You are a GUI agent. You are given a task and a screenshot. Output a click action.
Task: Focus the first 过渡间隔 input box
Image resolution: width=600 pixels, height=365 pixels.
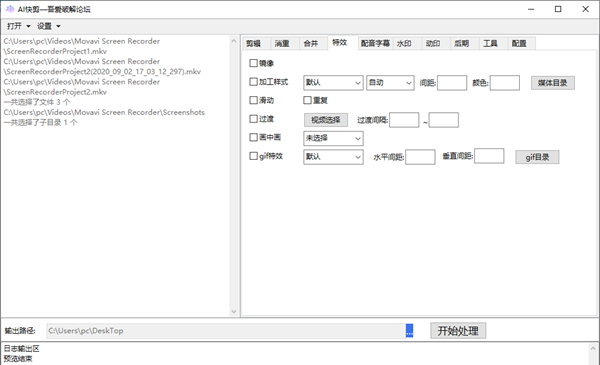click(x=404, y=120)
